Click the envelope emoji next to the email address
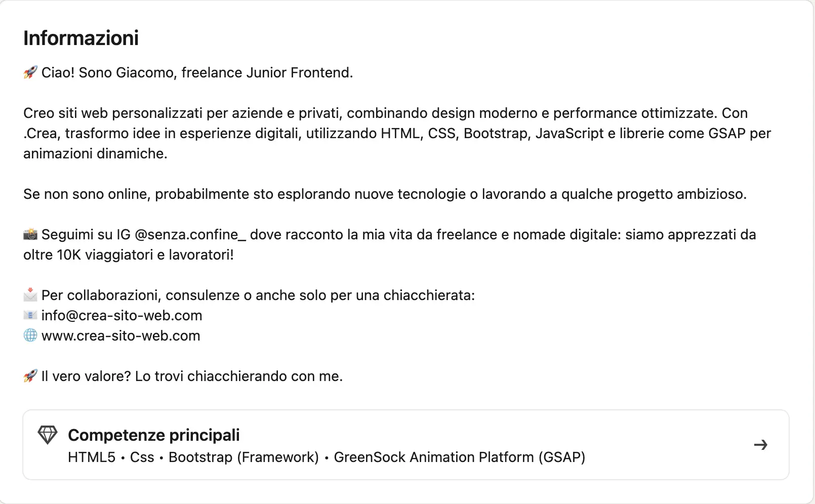 pos(30,315)
